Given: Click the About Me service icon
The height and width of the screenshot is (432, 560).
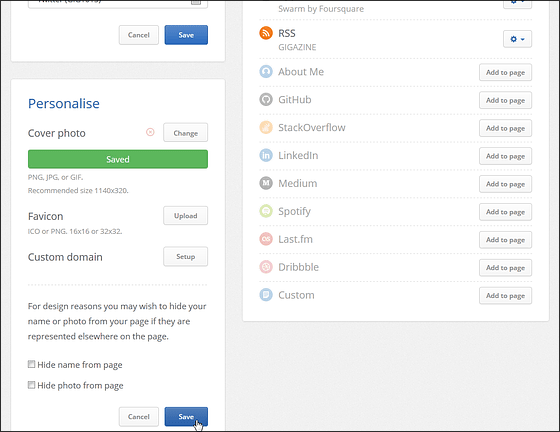Looking at the screenshot, I should click(x=266, y=71).
